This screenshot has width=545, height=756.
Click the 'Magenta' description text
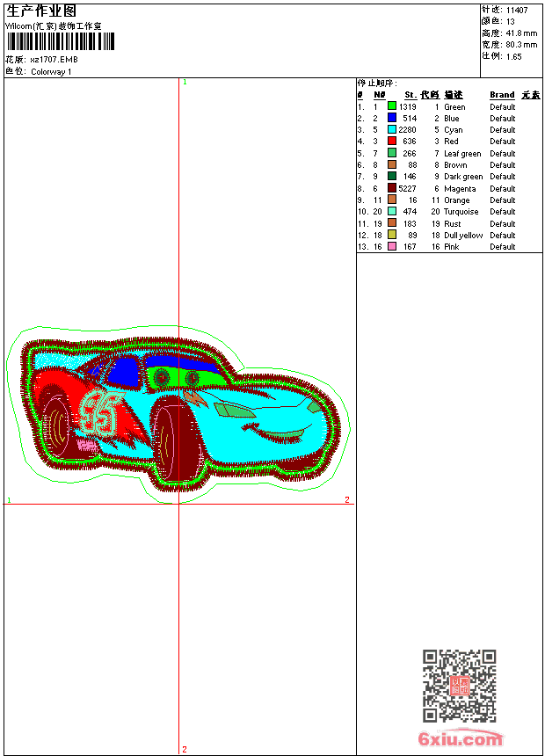pos(460,189)
